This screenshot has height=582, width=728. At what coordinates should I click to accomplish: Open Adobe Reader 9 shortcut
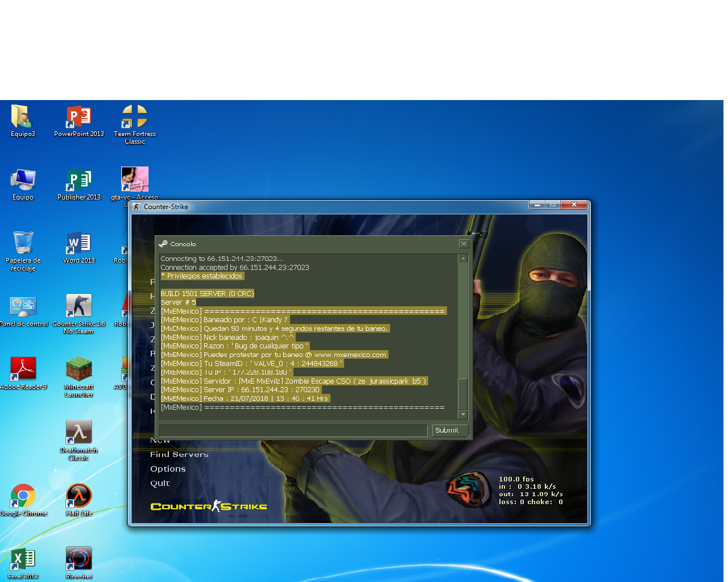(23, 373)
